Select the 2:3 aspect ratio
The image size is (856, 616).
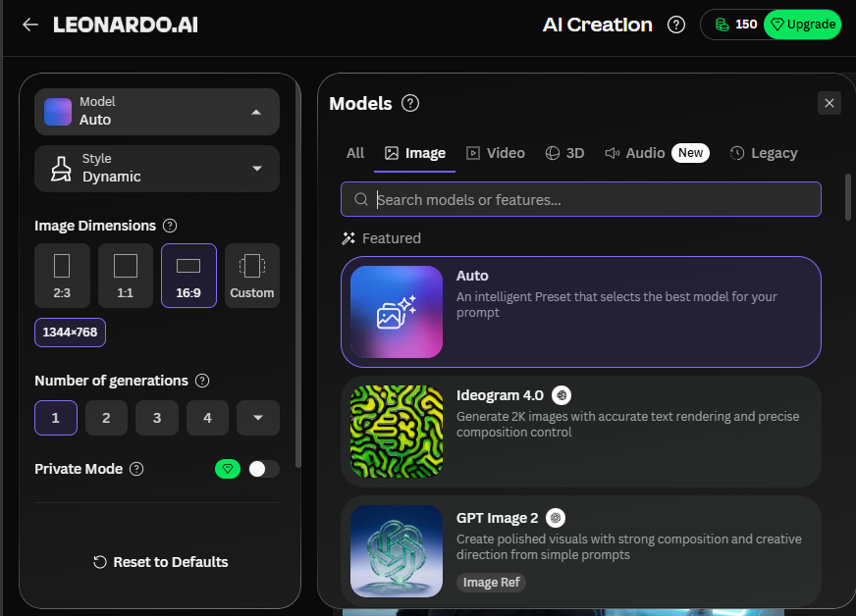pyautogui.click(x=62, y=276)
